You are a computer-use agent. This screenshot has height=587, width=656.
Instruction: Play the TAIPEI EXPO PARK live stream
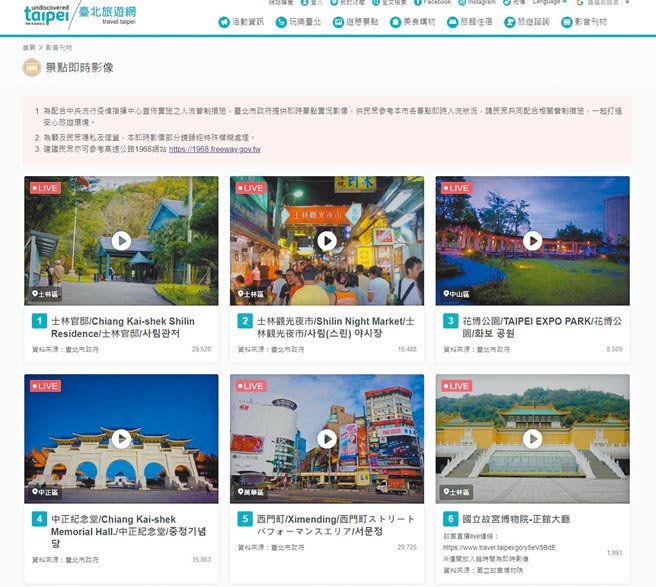[533, 241]
